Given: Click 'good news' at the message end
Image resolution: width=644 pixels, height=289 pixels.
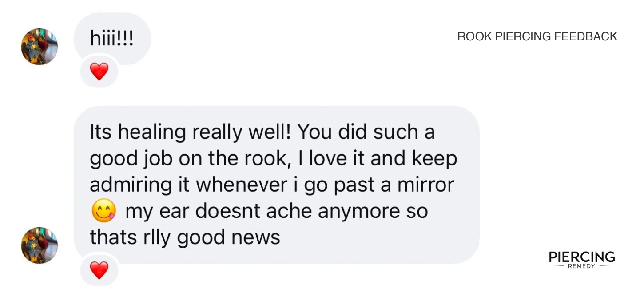Looking at the screenshot, I should click(x=228, y=237).
